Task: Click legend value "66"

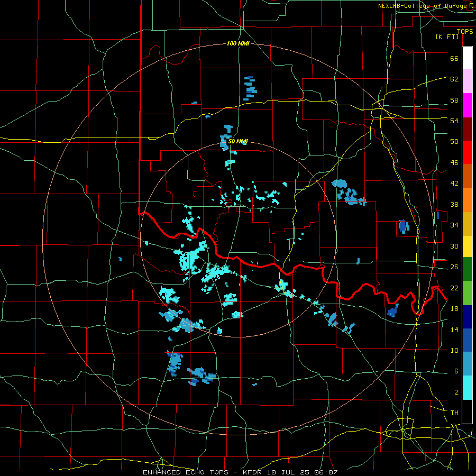Action: pyautogui.click(x=454, y=58)
